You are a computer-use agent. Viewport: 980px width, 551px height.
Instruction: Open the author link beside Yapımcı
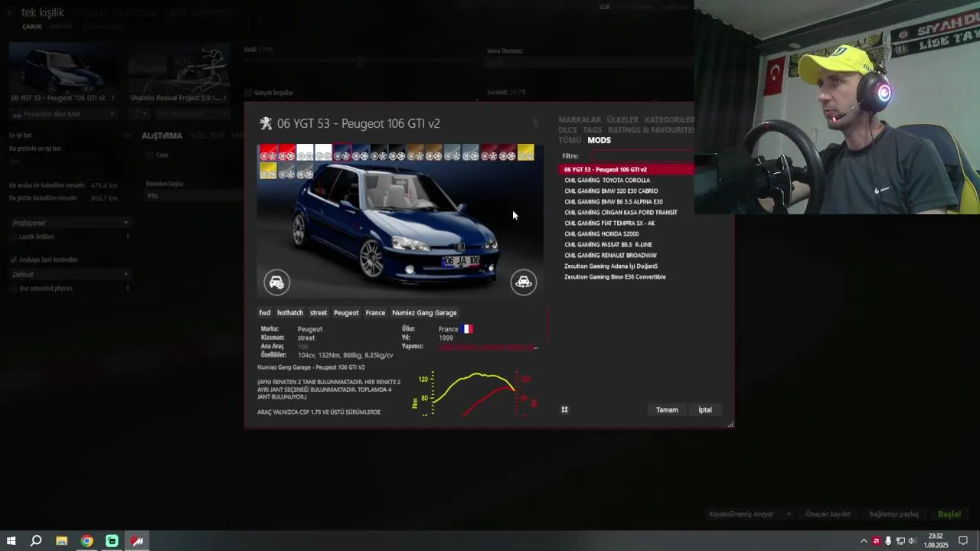[488, 347]
